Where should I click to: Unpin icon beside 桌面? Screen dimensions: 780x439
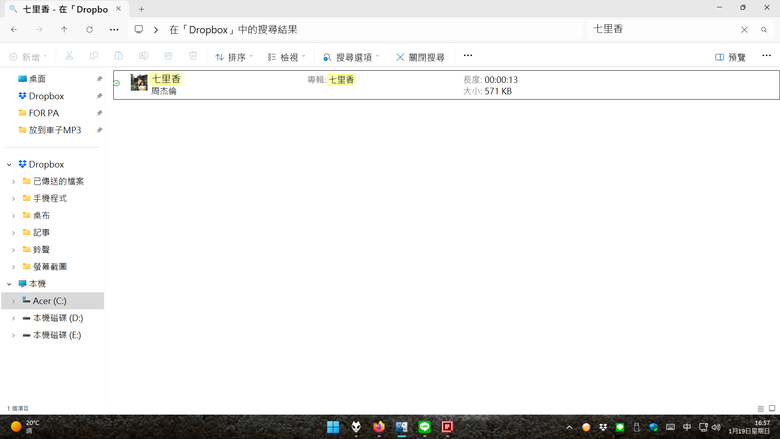pyautogui.click(x=99, y=79)
